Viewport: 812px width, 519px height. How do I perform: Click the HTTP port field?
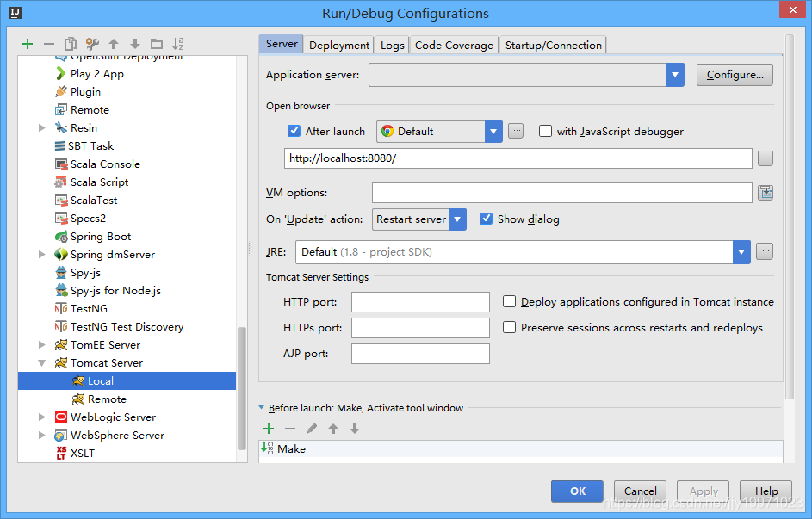tap(420, 302)
